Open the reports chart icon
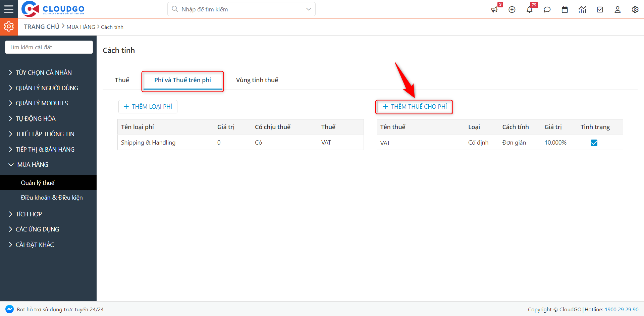This screenshot has height=316, width=644. pos(582,10)
